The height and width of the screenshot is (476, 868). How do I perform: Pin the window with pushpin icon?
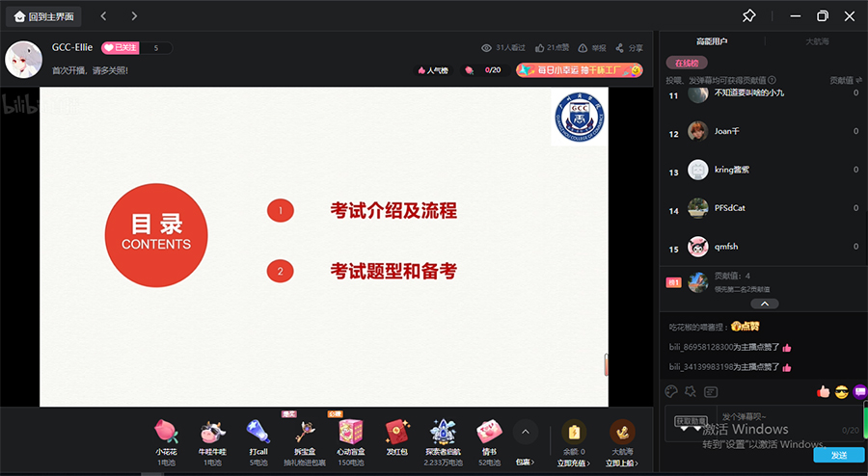click(749, 16)
